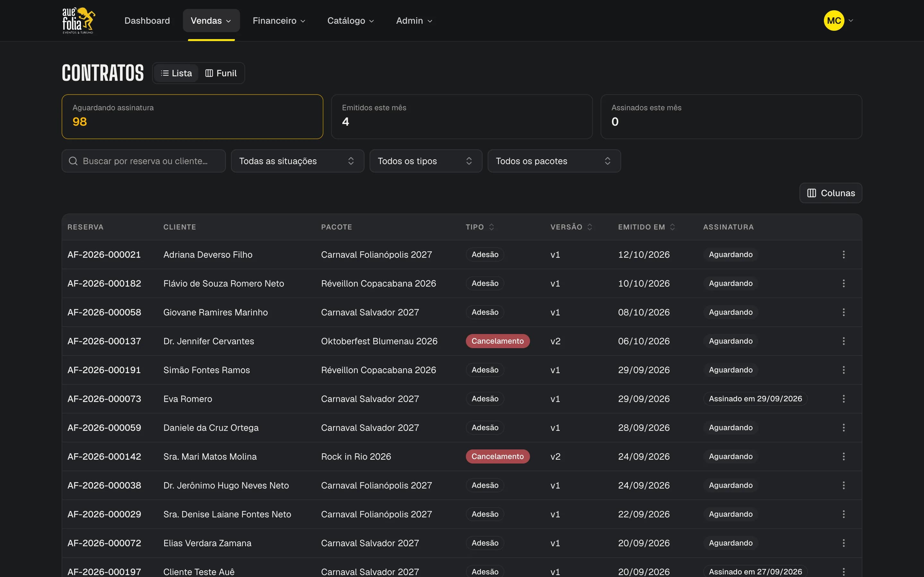Click the sort icon on Tipo column
This screenshot has width=924, height=577.
(492, 227)
